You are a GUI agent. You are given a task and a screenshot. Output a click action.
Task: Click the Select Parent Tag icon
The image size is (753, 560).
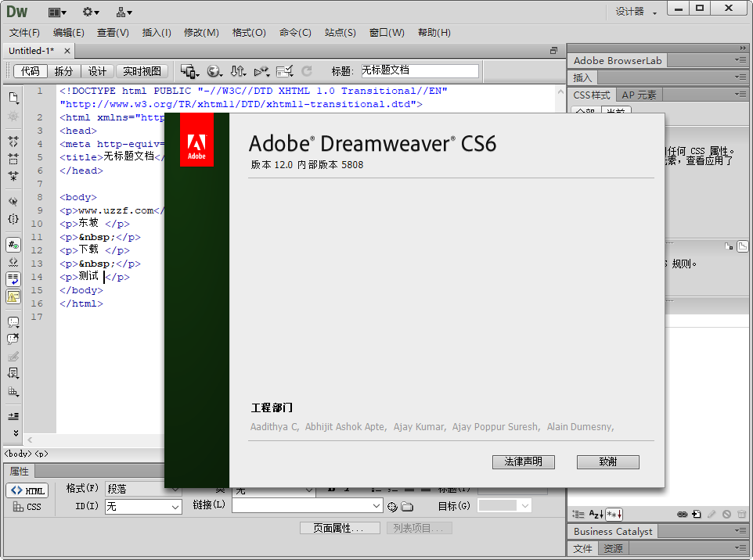(x=13, y=202)
